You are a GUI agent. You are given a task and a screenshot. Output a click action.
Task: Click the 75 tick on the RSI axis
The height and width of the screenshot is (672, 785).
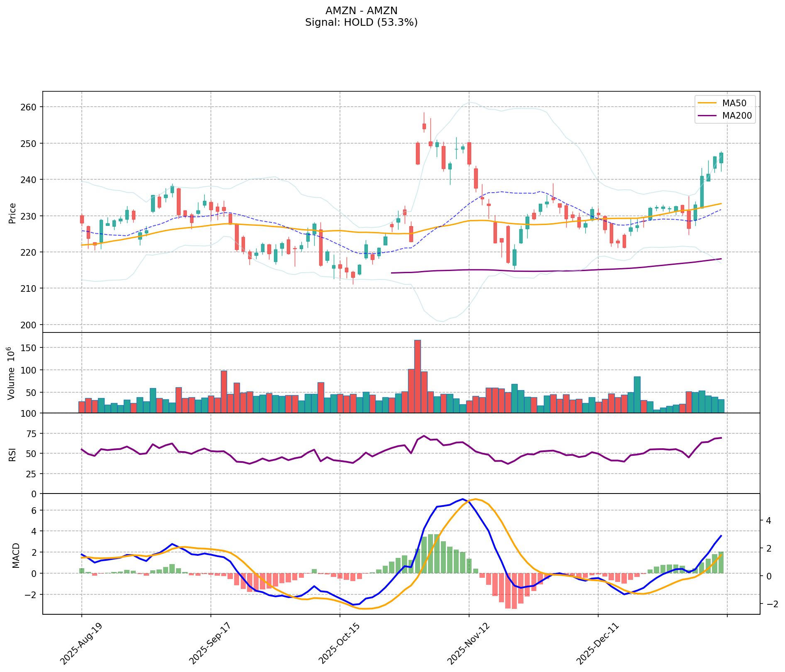click(32, 434)
